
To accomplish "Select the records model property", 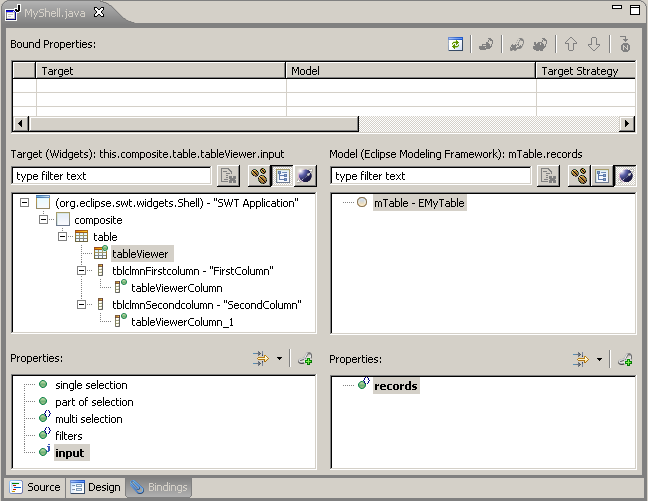I will pyautogui.click(x=396, y=386).
